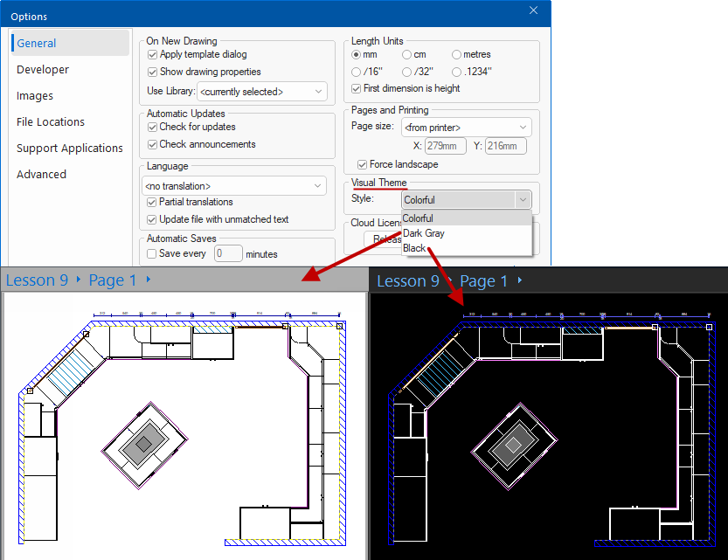The width and height of the screenshot is (728, 560).
Task: Select the /16" length unit option
Action: pos(357,72)
